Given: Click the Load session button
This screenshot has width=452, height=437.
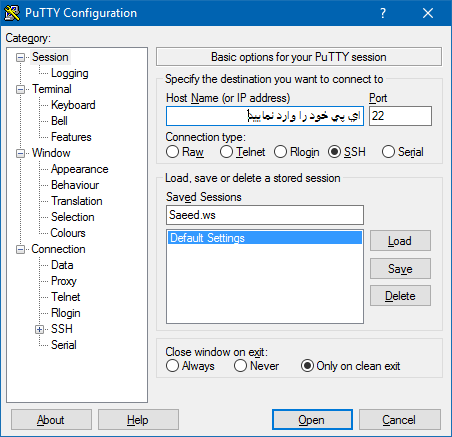Looking at the screenshot, I should (400, 241).
